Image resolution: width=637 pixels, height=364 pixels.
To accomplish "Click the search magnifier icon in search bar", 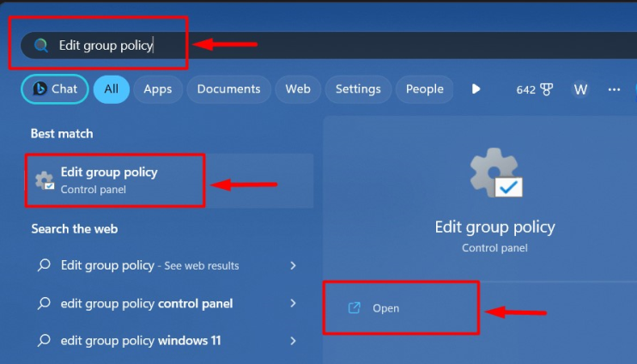I will [40, 45].
